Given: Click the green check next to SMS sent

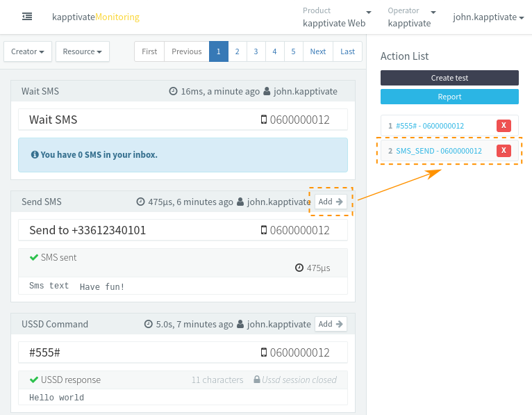Looking at the screenshot, I should (x=33, y=257).
